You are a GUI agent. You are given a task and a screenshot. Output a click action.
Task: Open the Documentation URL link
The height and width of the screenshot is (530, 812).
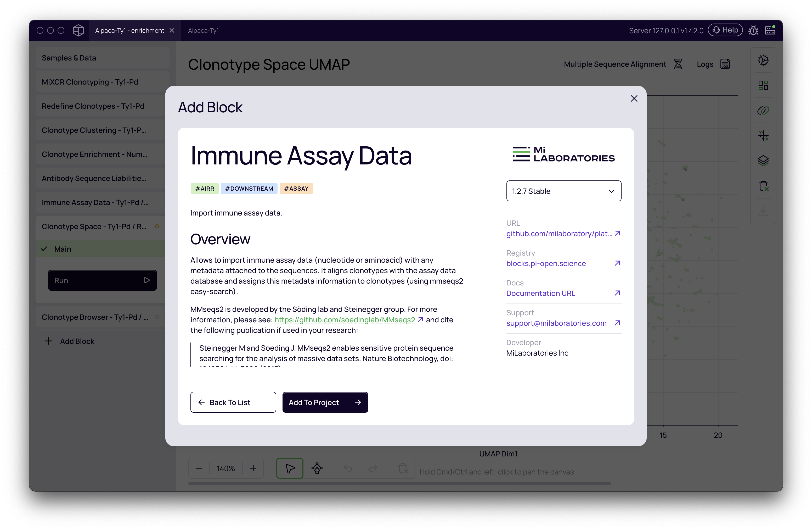point(541,293)
